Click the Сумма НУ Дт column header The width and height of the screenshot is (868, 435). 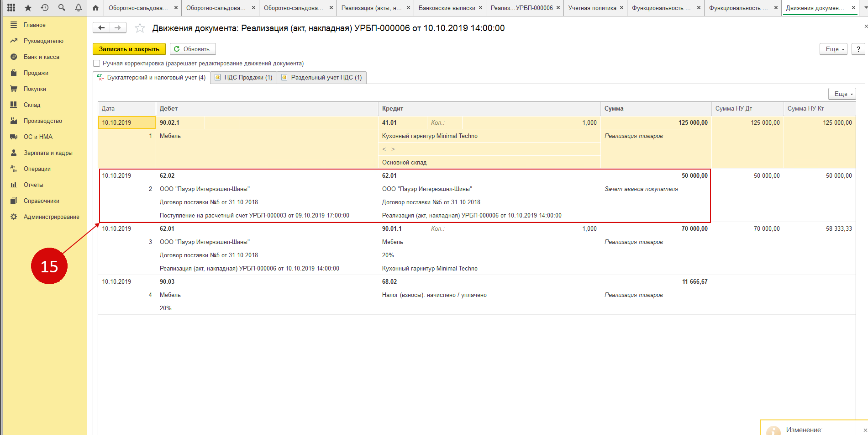click(747, 109)
